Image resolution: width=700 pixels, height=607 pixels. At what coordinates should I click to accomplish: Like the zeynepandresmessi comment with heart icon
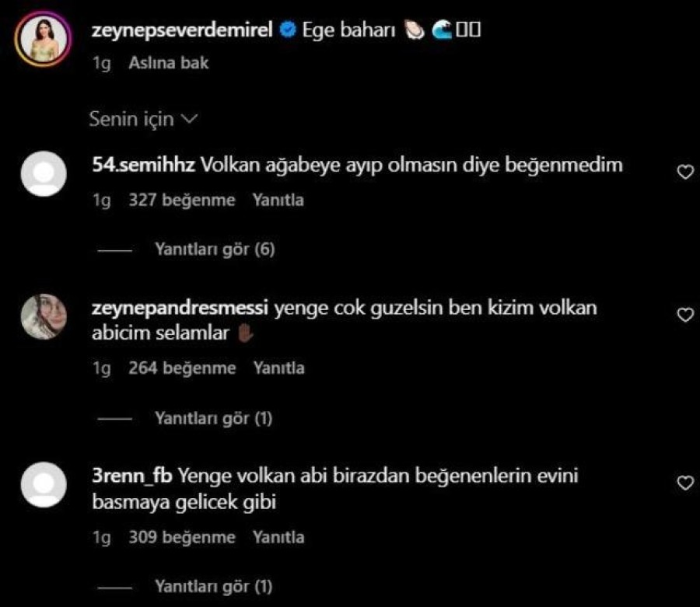685,315
